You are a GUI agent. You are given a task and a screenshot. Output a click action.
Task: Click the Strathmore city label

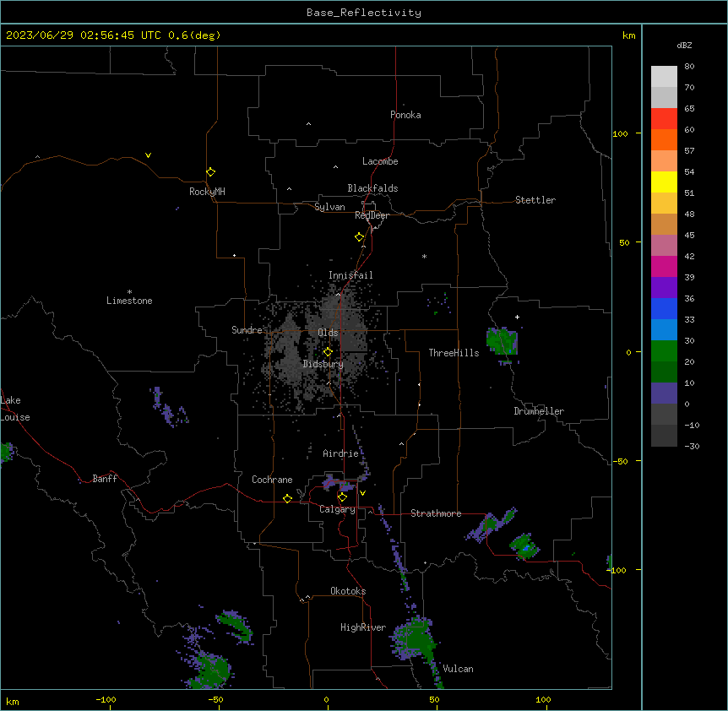[x=436, y=513]
